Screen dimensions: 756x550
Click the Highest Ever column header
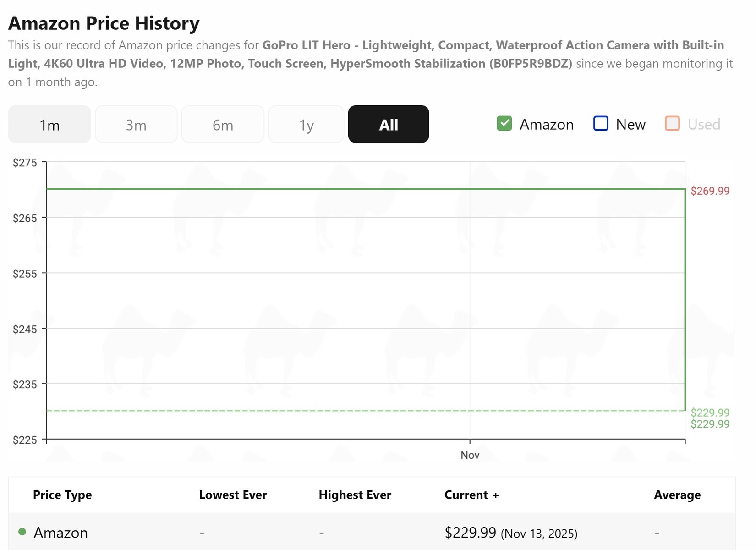pyautogui.click(x=355, y=495)
